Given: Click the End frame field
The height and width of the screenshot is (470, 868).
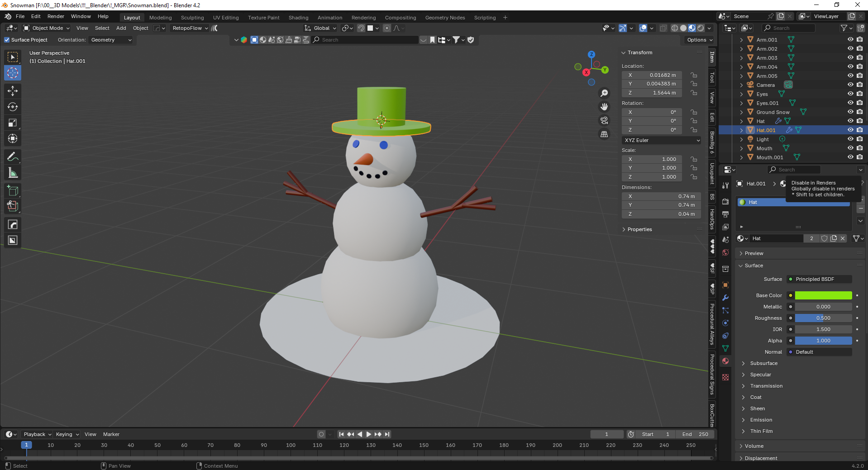Looking at the screenshot, I should tap(695, 434).
